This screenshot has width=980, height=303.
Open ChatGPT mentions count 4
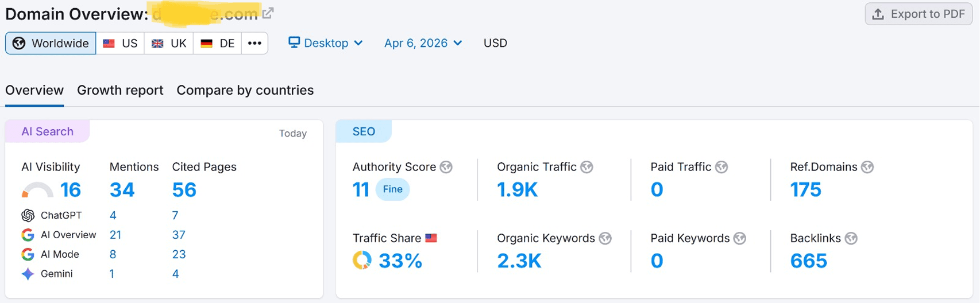(x=113, y=215)
